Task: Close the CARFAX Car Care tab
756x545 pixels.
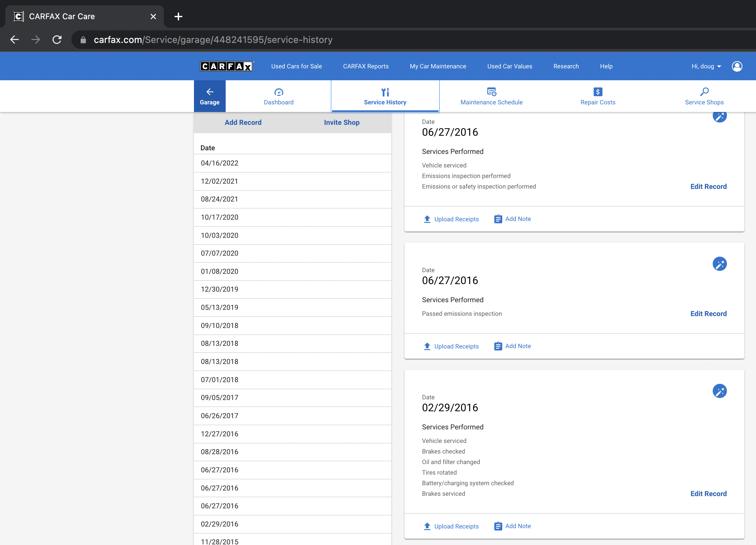Action: (x=153, y=16)
